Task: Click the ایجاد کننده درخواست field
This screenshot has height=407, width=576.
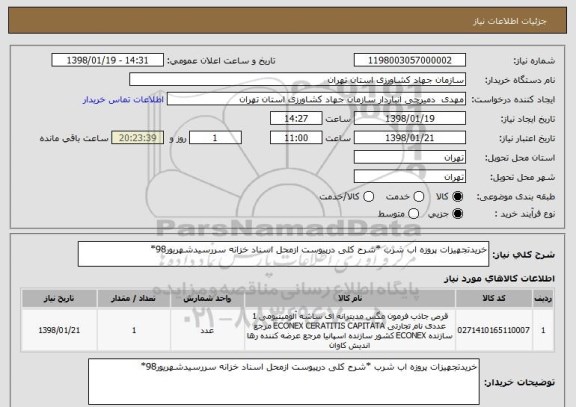Action: coord(316,99)
